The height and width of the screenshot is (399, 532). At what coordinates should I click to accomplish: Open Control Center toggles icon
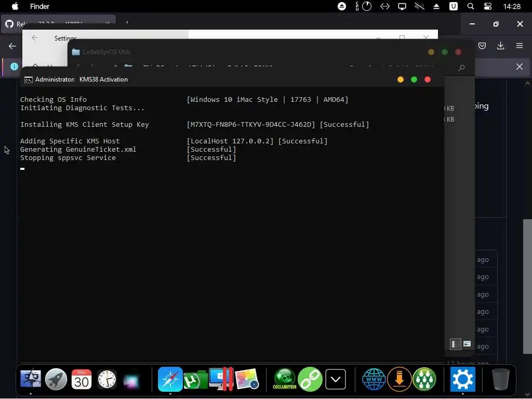pos(488,6)
